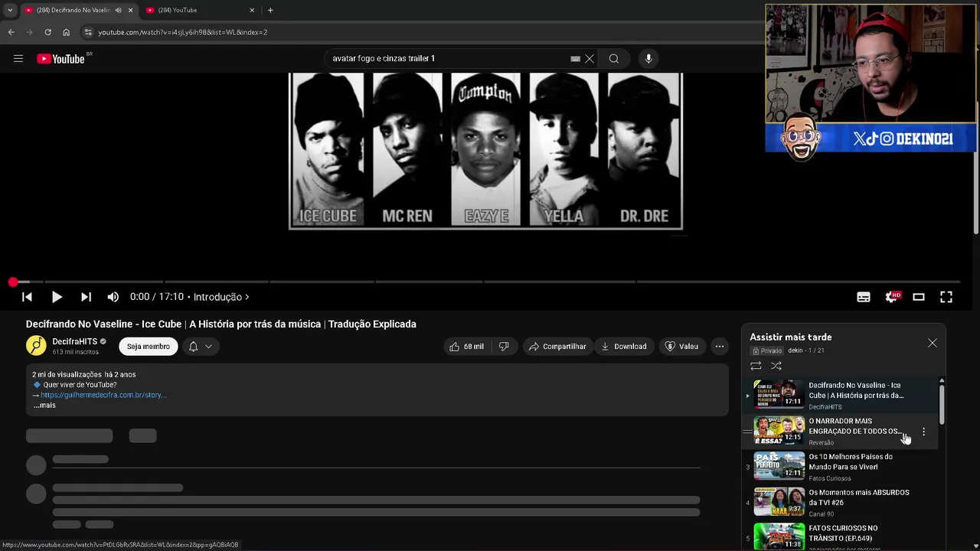Viewport: 980px width, 551px height.
Task: Open the player settings gear
Action: 891,297
